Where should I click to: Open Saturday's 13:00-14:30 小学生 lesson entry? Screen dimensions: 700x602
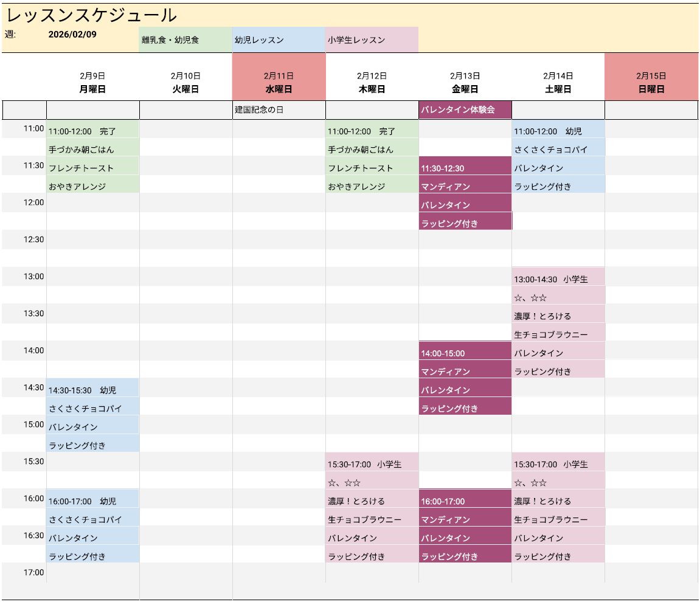click(x=558, y=279)
